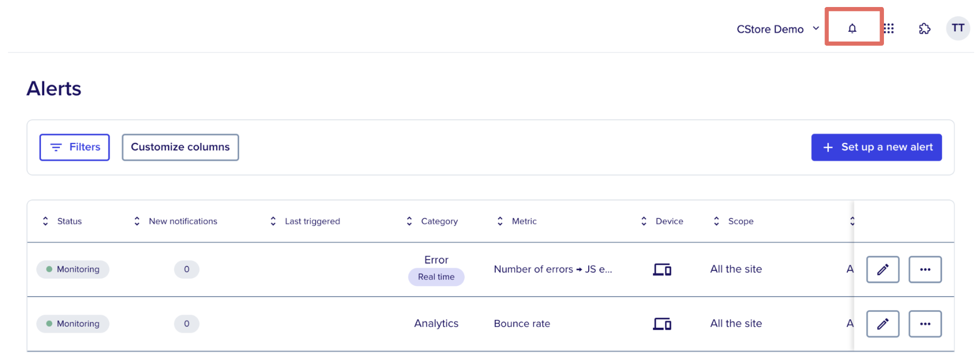Open more options for the Error alert row
This screenshot has width=980, height=358.
pos(925,270)
